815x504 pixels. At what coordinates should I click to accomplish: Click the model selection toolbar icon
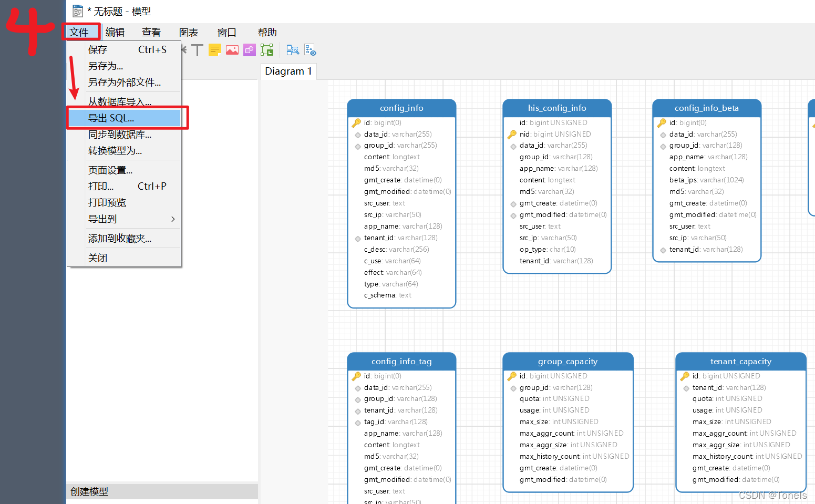[x=293, y=49]
